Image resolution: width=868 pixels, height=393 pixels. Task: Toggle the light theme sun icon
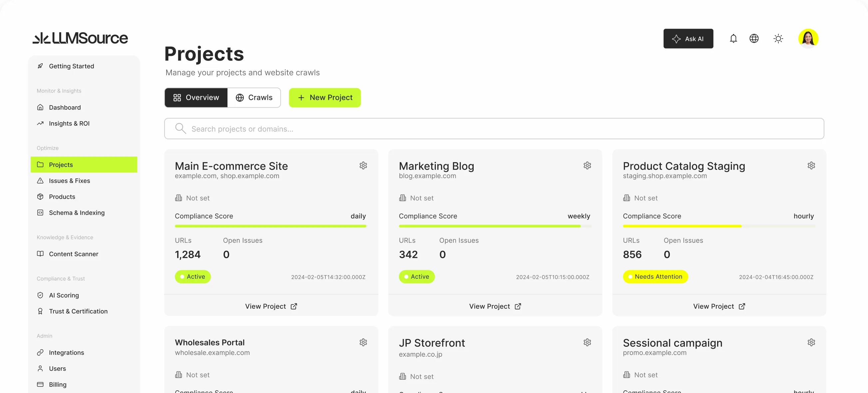pyautogui.click(x=778, y=38)
